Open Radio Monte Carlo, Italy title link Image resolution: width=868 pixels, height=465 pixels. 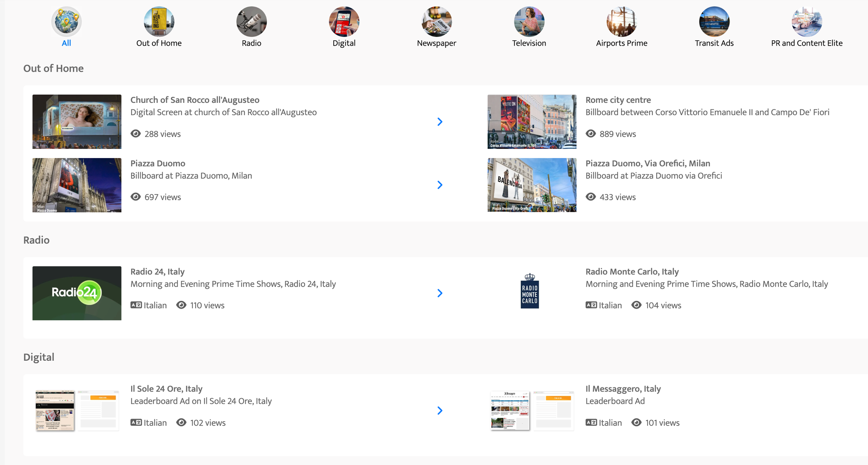point(632,272)
